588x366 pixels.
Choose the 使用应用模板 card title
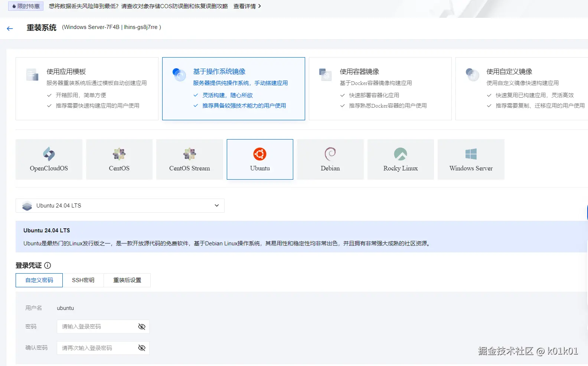tap(66, 72)
